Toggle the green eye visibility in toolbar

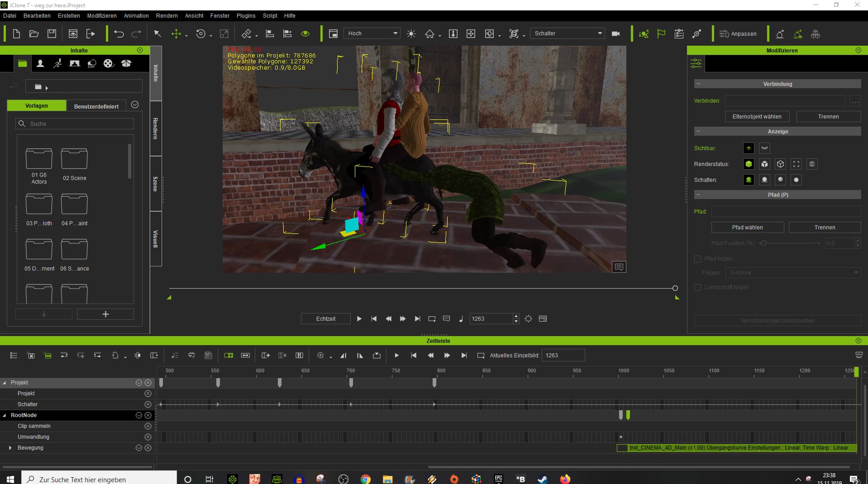tap(305, 34)
